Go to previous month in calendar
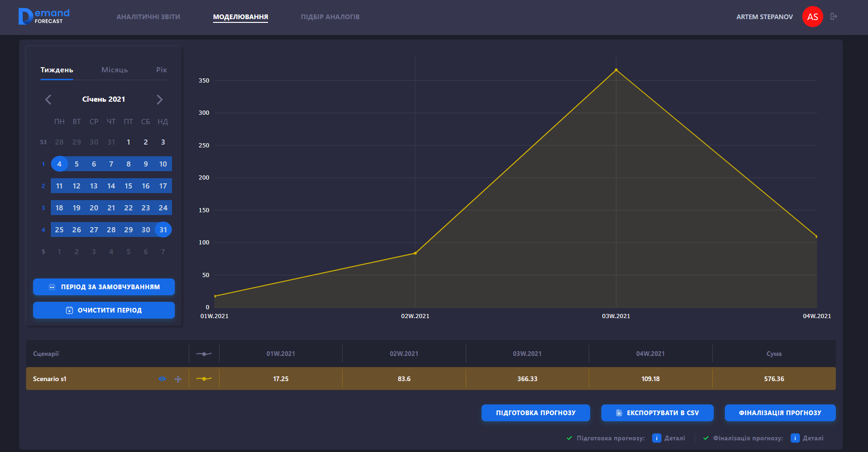 point(48,99)
